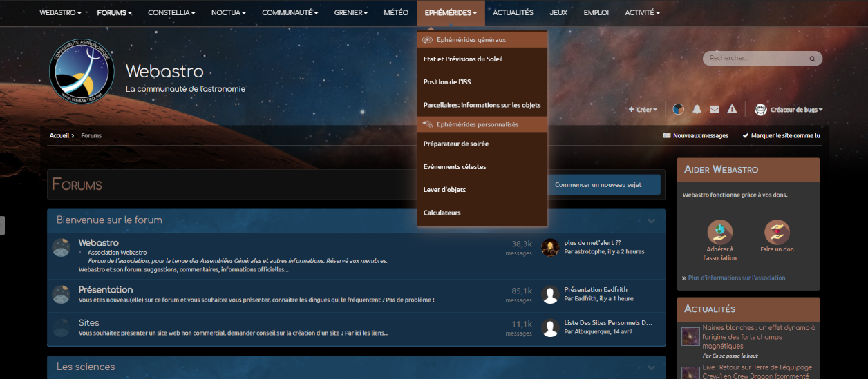Open the Créateur de bugs user menu

click(796, 110)
